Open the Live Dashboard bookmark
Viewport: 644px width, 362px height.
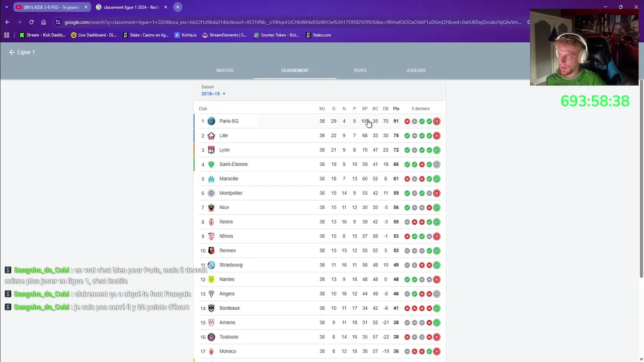coord(94,35)
